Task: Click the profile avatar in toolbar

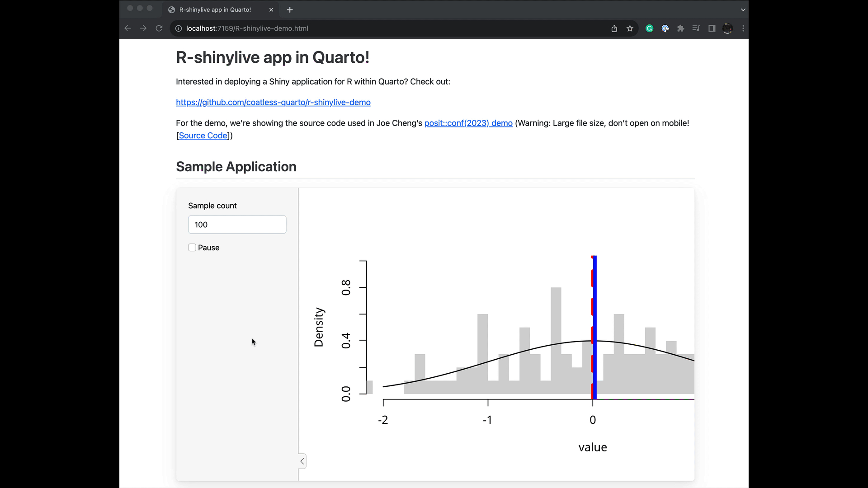Action: 727,28
